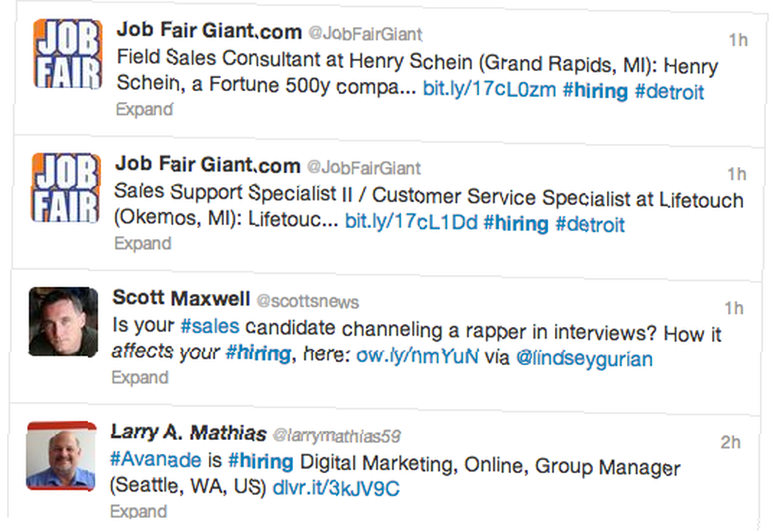This screenshot has height=532, width=773.
Task: Open #Avanade hashtag
Action: point(155,459)
